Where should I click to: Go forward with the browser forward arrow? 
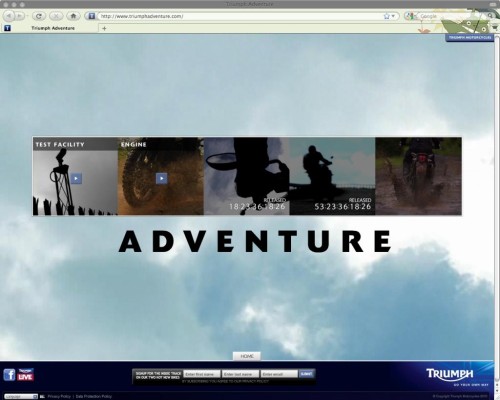(20, 16)
